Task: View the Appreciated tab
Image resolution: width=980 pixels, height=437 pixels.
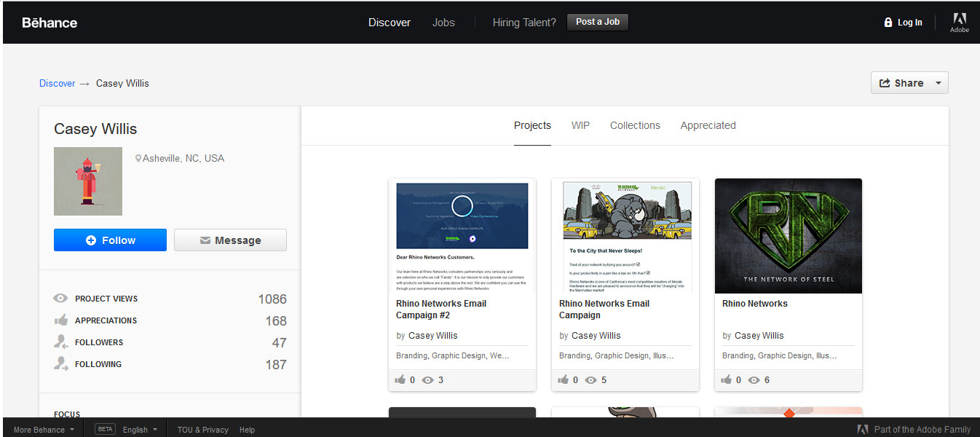Action: [x=708, y=125]
